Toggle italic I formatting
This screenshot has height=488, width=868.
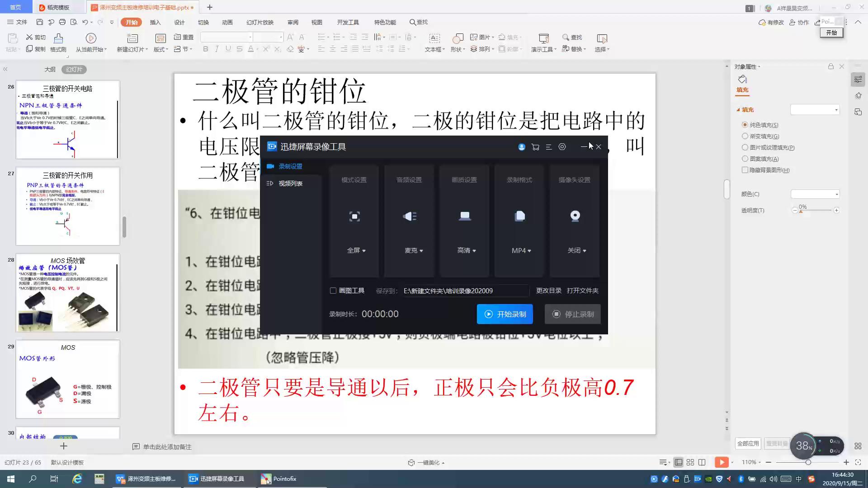pos(217,49)
